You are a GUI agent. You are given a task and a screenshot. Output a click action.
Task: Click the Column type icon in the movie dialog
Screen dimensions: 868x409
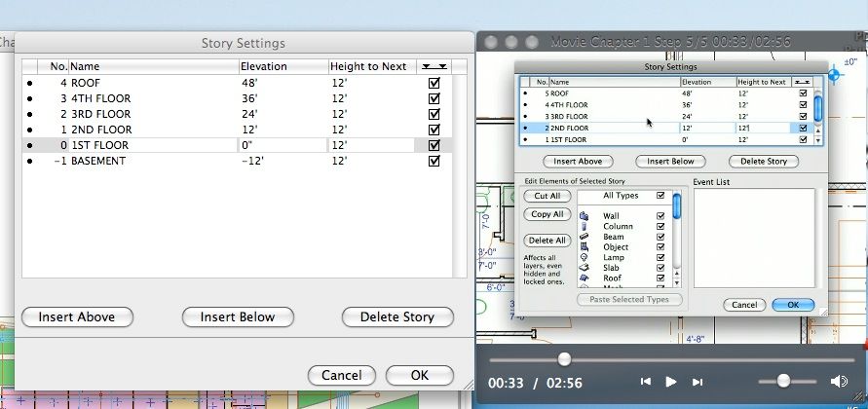584,226
